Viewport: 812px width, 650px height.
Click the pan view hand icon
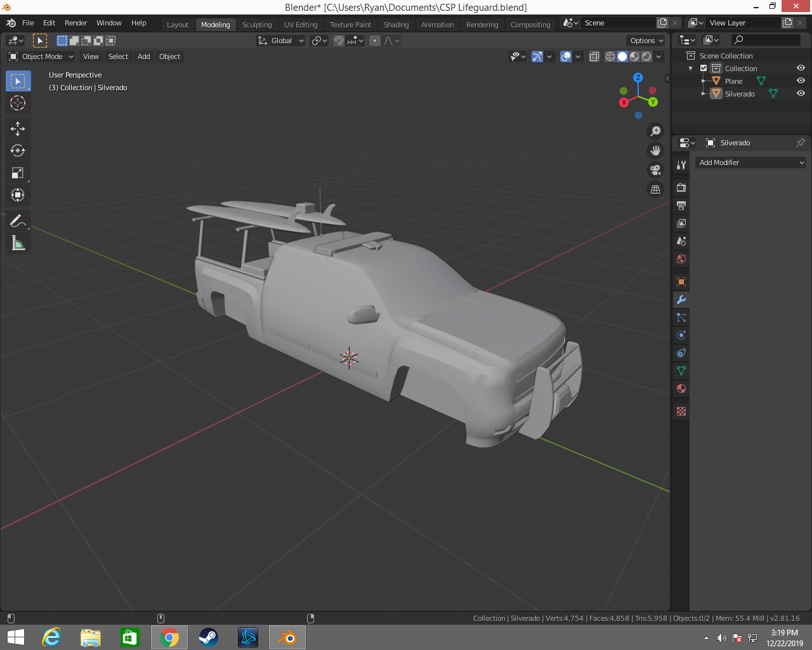pos(655,150)
